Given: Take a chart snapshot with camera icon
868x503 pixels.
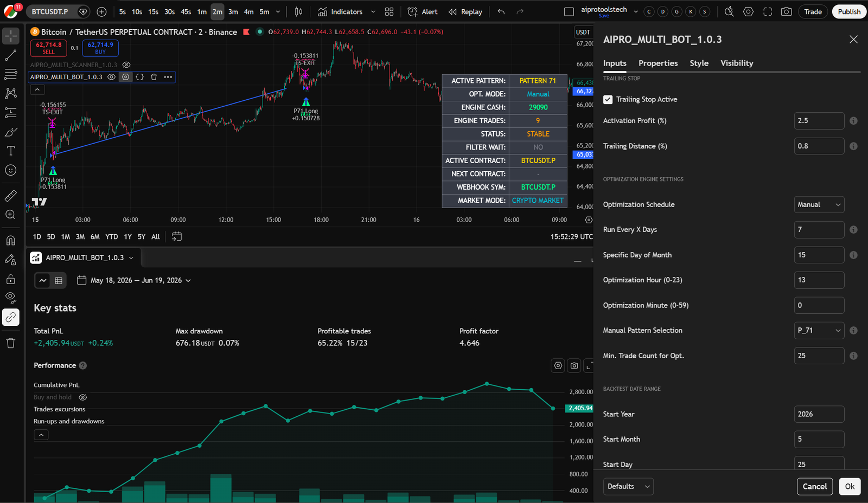Looking at the screenshot, I should pos(786,11).
